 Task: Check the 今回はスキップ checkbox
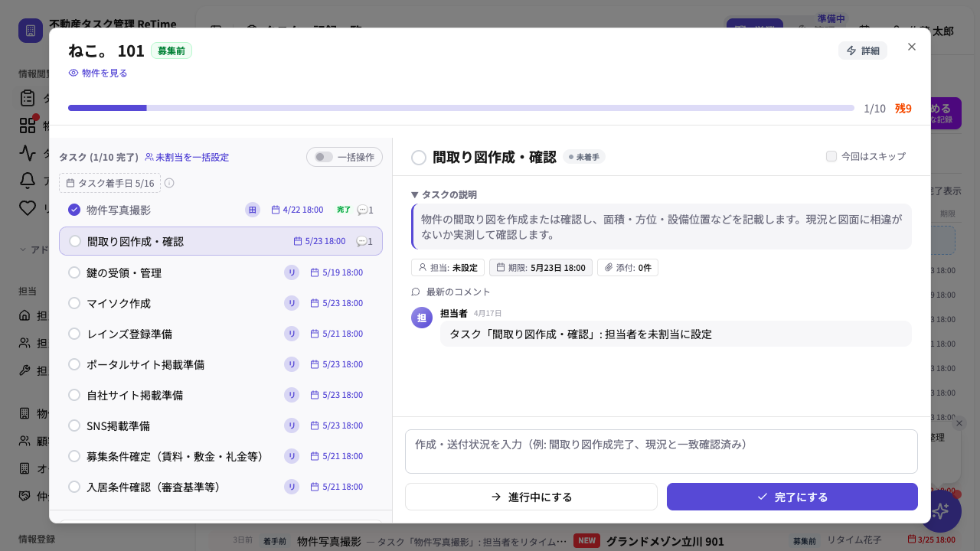pos(831,156)
